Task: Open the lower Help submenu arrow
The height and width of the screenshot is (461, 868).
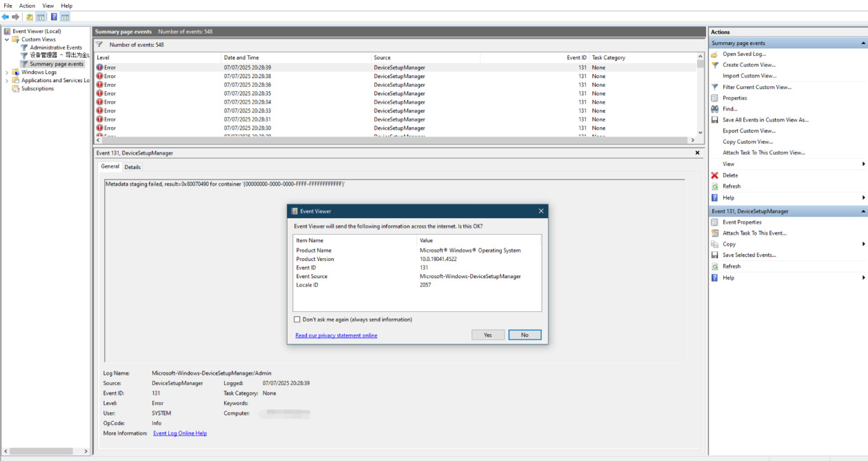Action: tap(863, 277)
